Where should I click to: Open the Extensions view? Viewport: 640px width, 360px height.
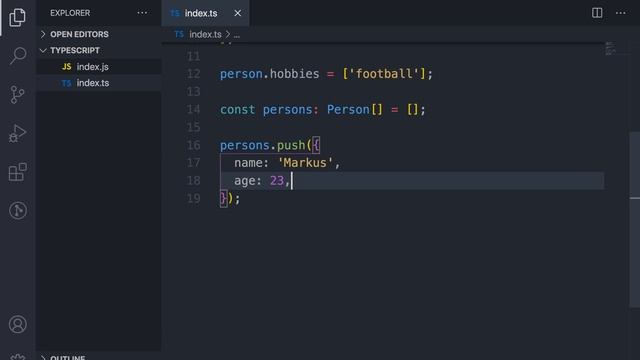[x=18, y=171]
